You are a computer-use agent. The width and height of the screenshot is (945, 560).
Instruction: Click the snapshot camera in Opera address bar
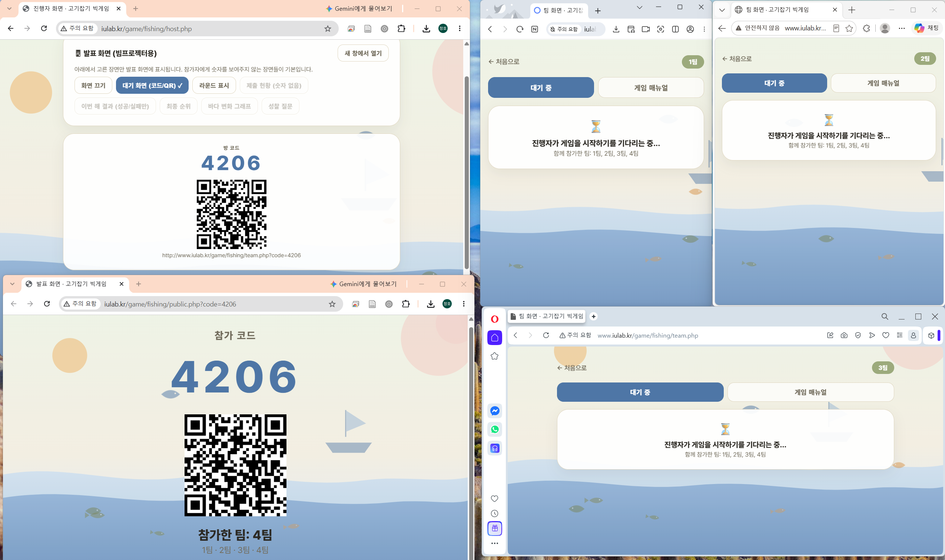(844, 335)
